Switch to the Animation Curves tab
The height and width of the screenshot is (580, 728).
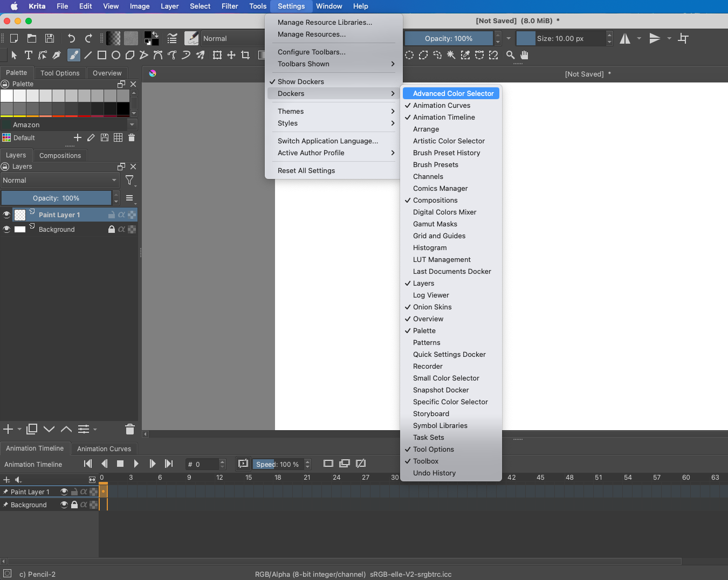[x=104, y=448]
